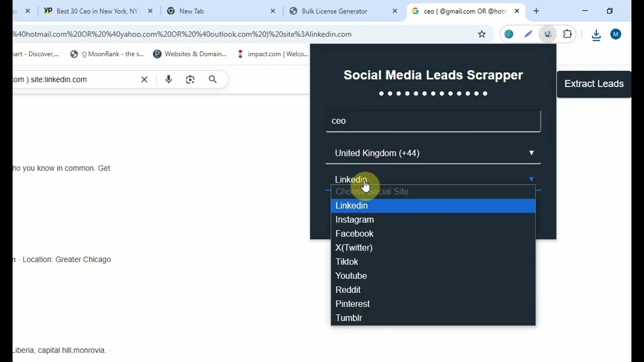
Task: Choose X(Twitter) from the social site list
Action: (433, 248)
